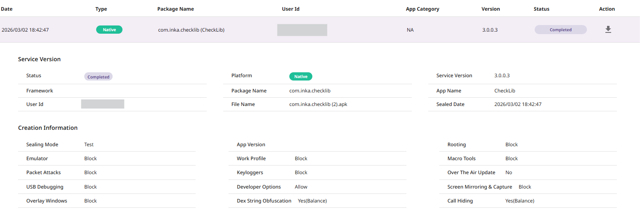This screenshot has height=221, width=644.
Task: Click the Action column header
Action: 607,9
